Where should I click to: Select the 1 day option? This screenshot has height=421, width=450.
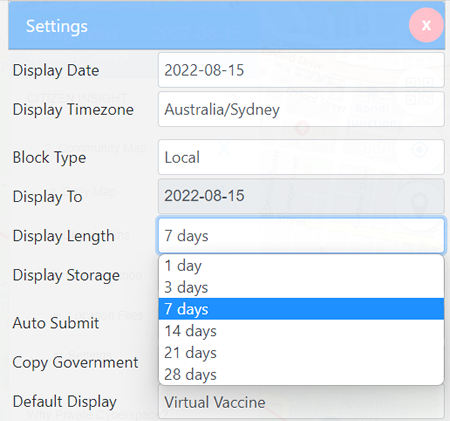pos(301,266)
